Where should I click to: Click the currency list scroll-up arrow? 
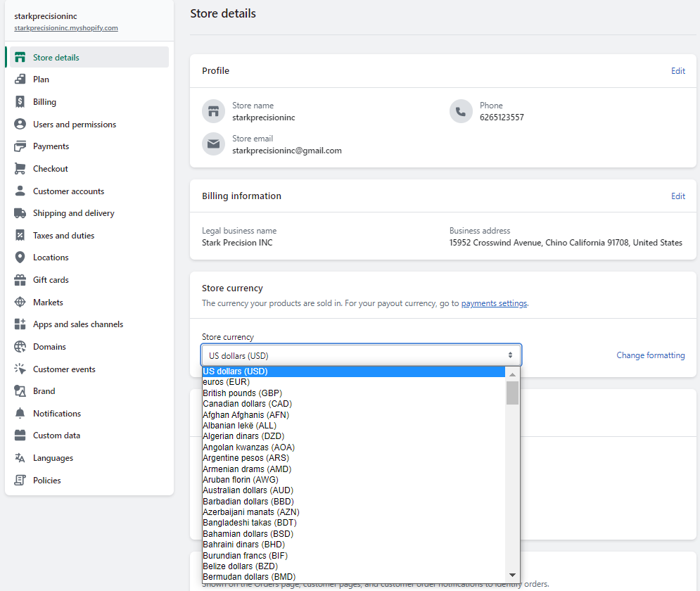[x=512, y=374]
